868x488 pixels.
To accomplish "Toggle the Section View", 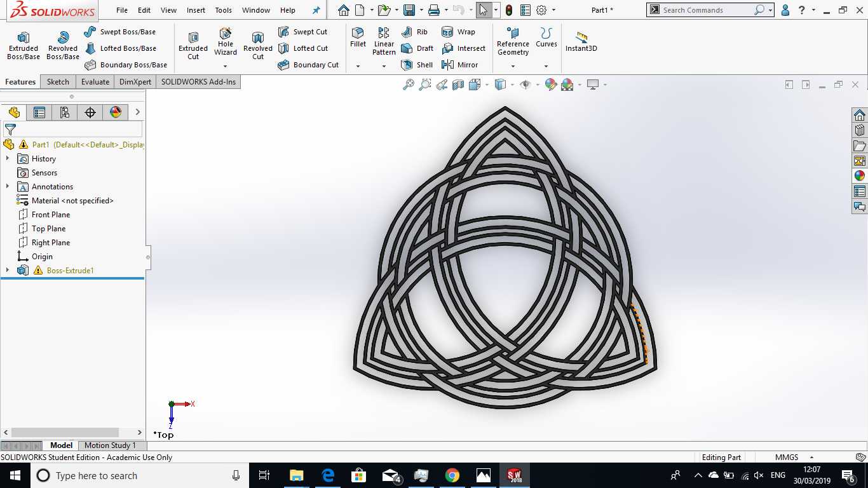I will pos(458,85).
